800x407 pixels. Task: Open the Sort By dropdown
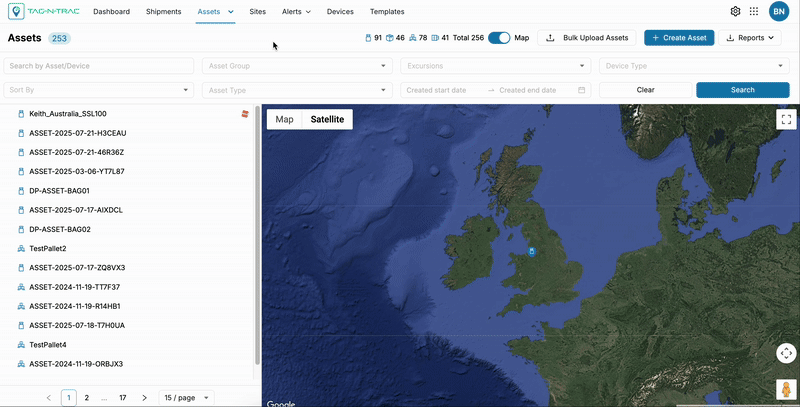pyautogui.click(x=98, y=90)
